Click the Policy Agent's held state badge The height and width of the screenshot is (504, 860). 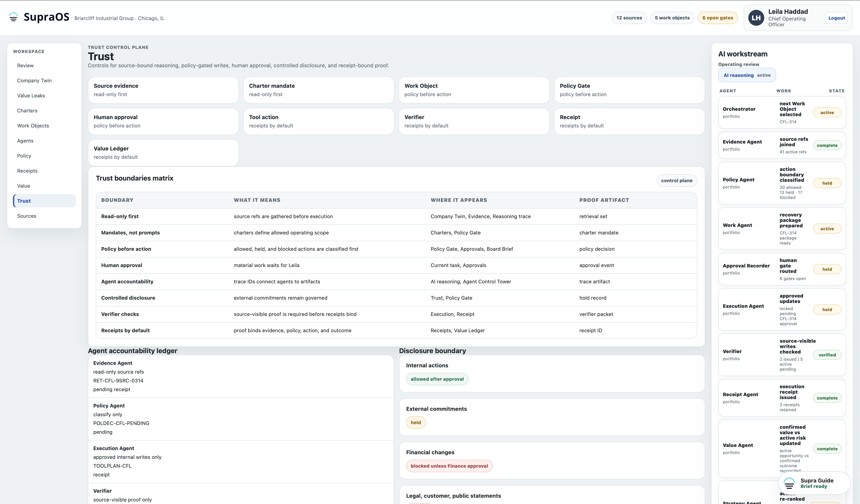[x=827, y=183]
